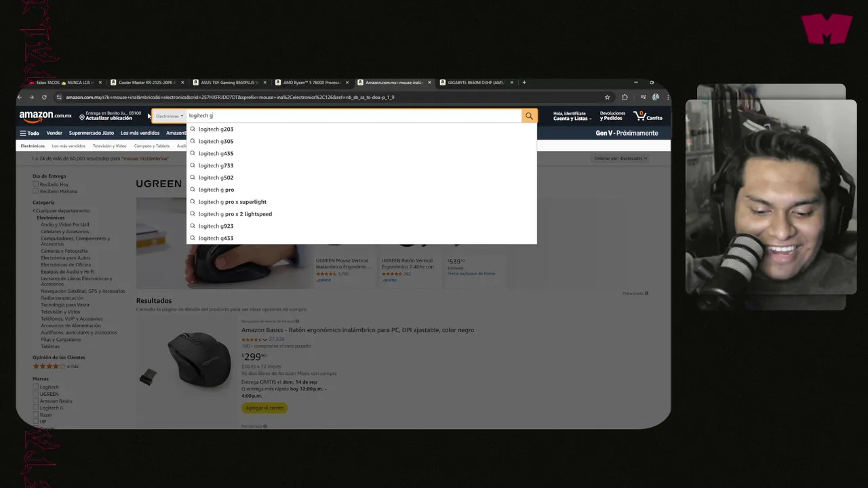Viewport: 868px width, 488px height.
Task: Choose suggestion logitech g435
Action: pos(361,153)
